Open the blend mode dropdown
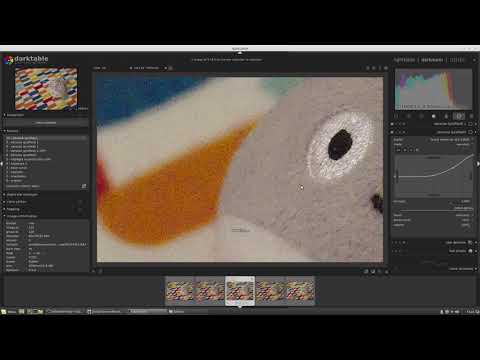Image resolution: width=480 pixels, height=360 pixels. (433, 220)
